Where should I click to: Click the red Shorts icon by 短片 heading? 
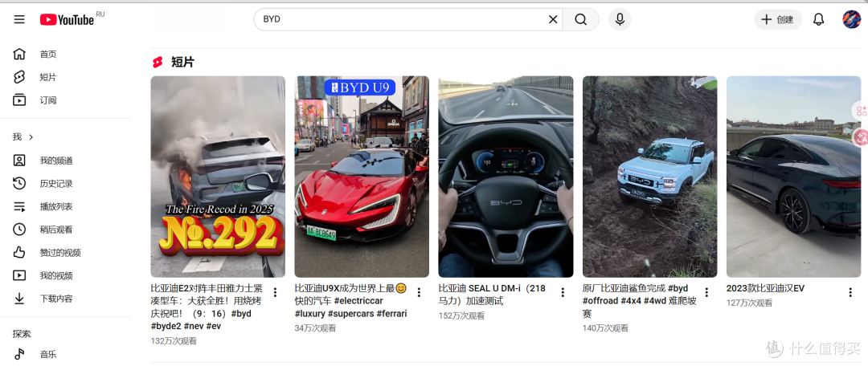pyautogui.click(x=158, y=62)
